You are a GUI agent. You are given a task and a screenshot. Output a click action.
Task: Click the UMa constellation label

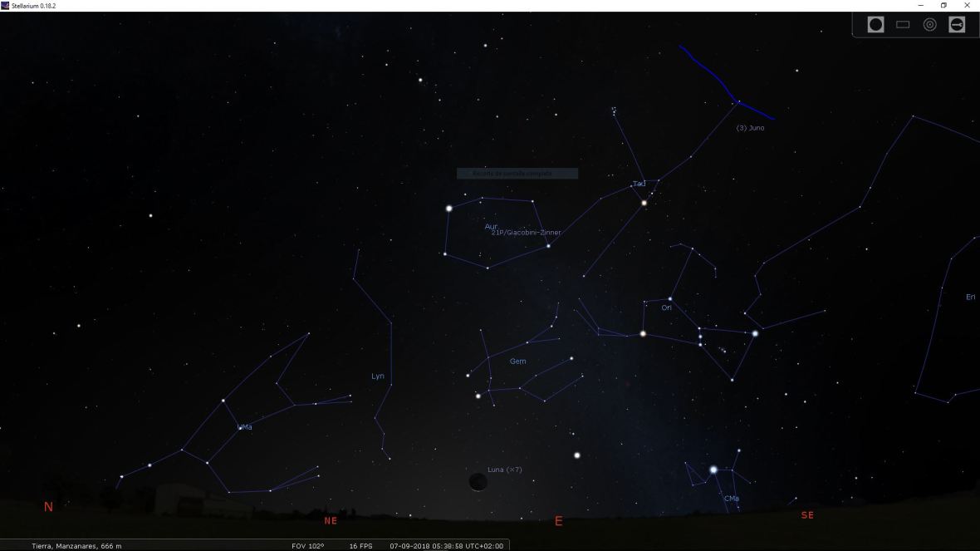click(x=246, y=426)
